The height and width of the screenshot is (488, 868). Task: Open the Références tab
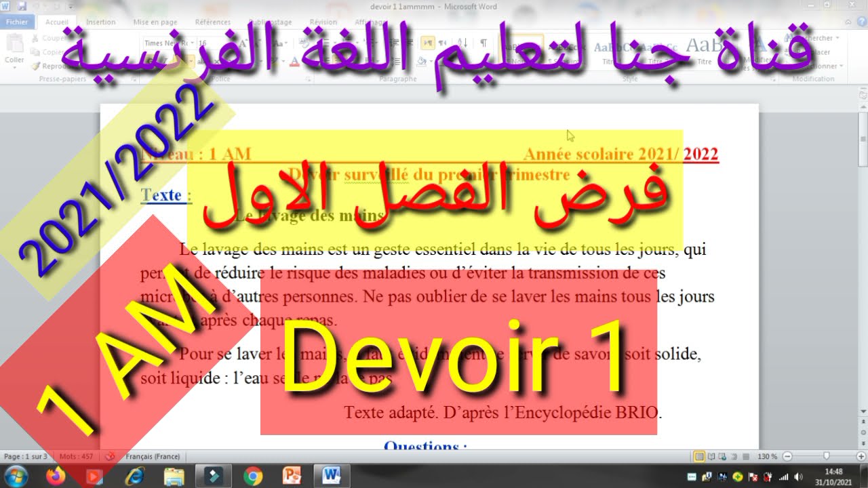pos(213,22)
